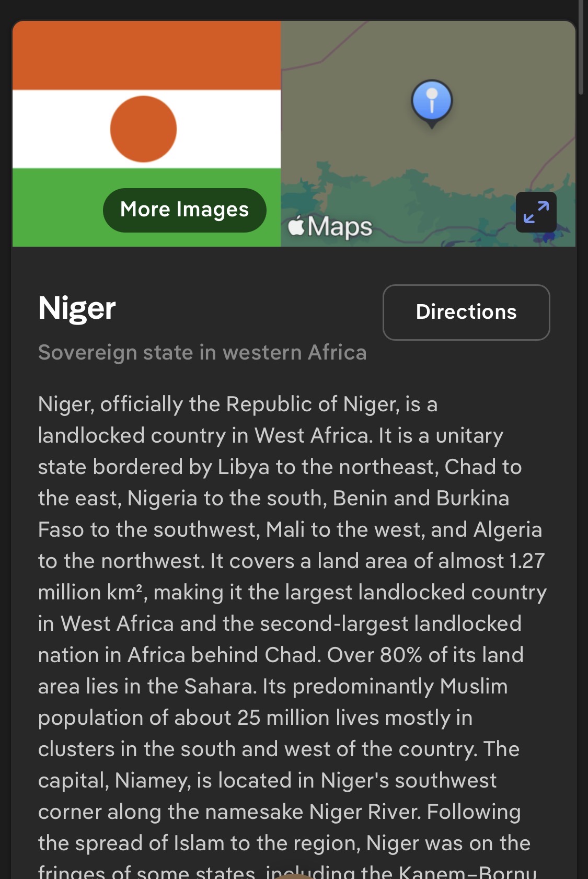Click 'Burkina' in the description text
The image size is (588, 879).
click(472, 498)
